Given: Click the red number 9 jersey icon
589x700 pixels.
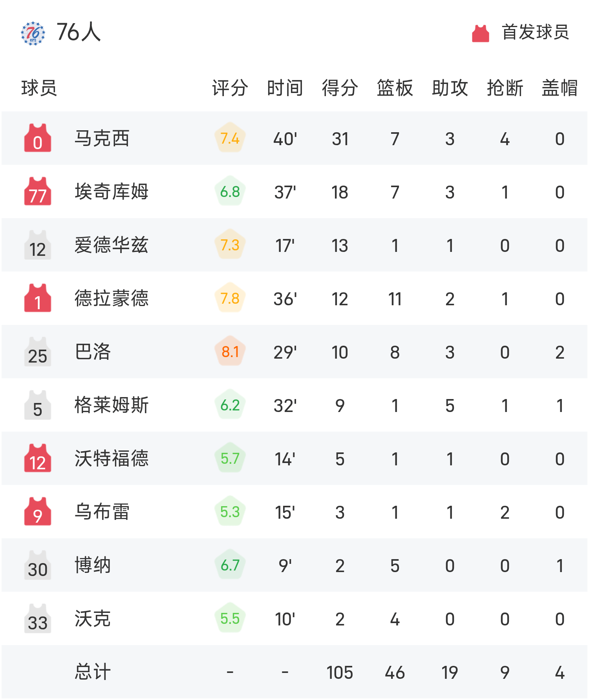Looking at the screenshot, I should point(38,512).
